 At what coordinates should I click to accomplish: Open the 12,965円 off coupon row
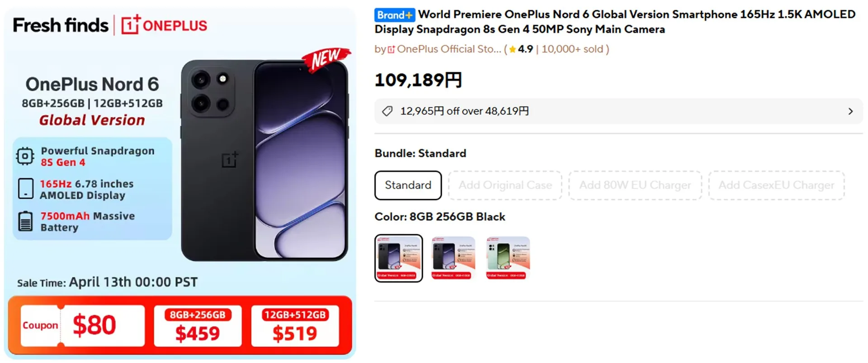[x=618, y=111]
